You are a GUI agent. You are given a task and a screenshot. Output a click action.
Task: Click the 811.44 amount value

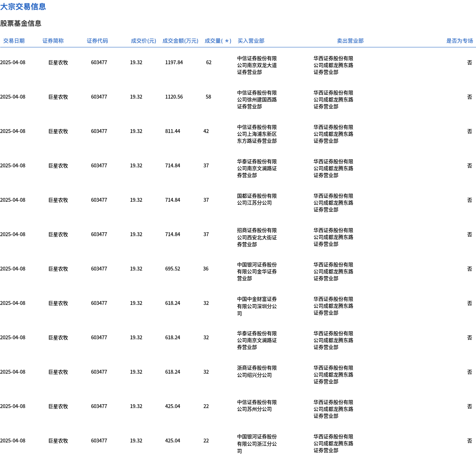point(172,131)
